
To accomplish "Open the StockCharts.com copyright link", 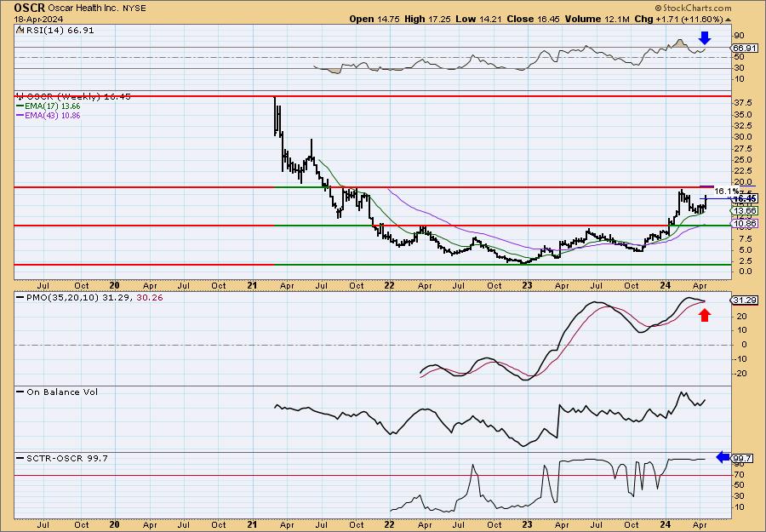I will (693, 8).
